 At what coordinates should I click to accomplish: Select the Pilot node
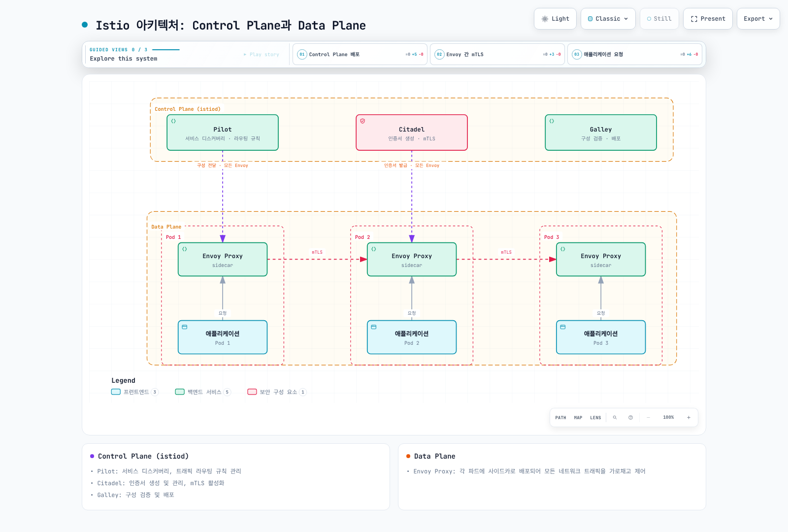point(223,133)
